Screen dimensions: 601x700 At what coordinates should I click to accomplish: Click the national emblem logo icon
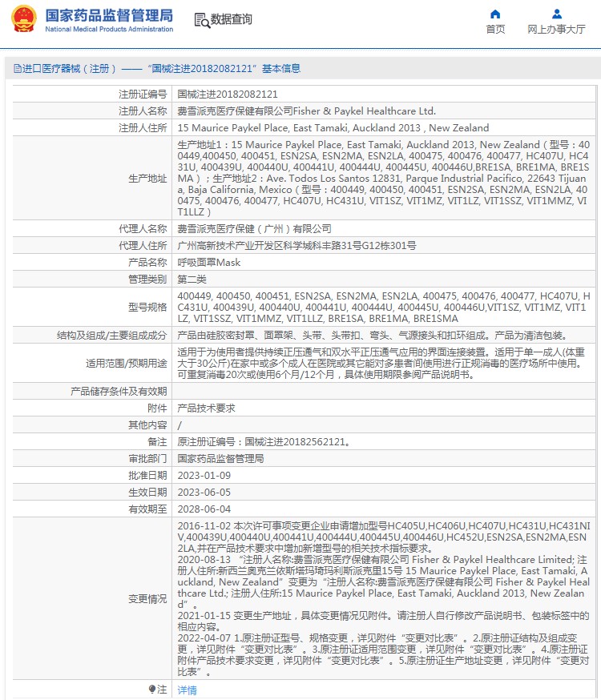pyautogui.click(x=24, y=18)
